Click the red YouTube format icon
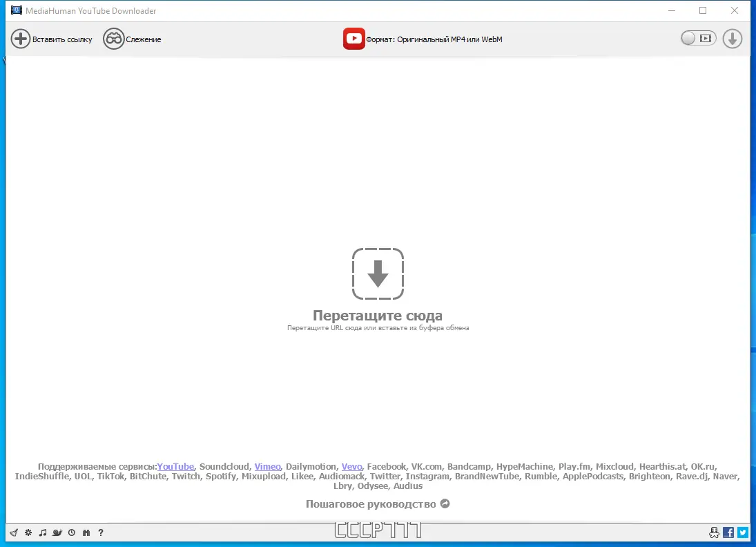 [354, 39]
